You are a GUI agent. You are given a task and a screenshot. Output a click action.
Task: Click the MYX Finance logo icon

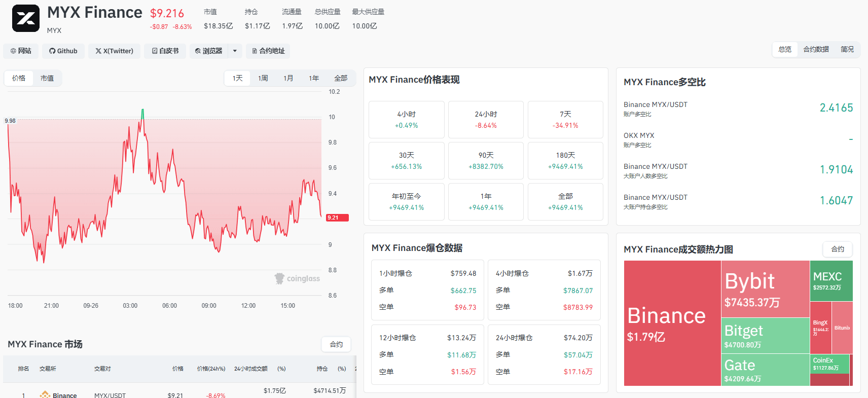coord(25,18)
